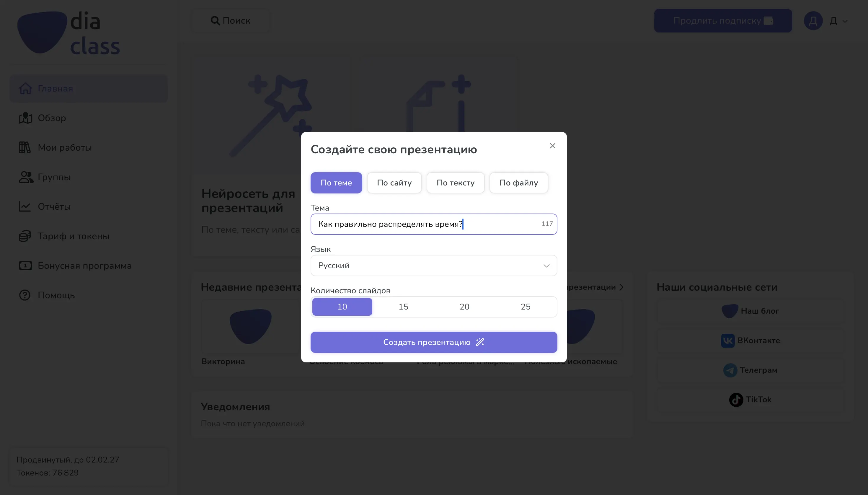The width and height of the screenshot is (868, 495).
Task: Switch to По файлу tab
Action: (519, 183)
